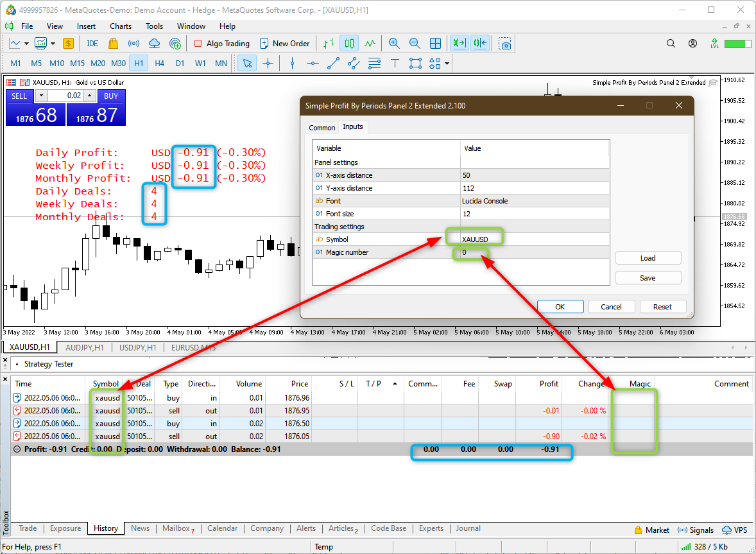The width and height of the screenshot is (756, 554).
Task: Select the Text label drawing tool
Action: pyautogui.click(x=395, y=63)
